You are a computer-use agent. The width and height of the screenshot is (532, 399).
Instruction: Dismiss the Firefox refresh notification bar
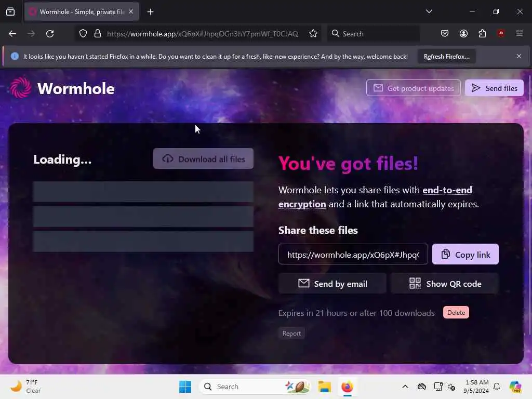(519, 56)
